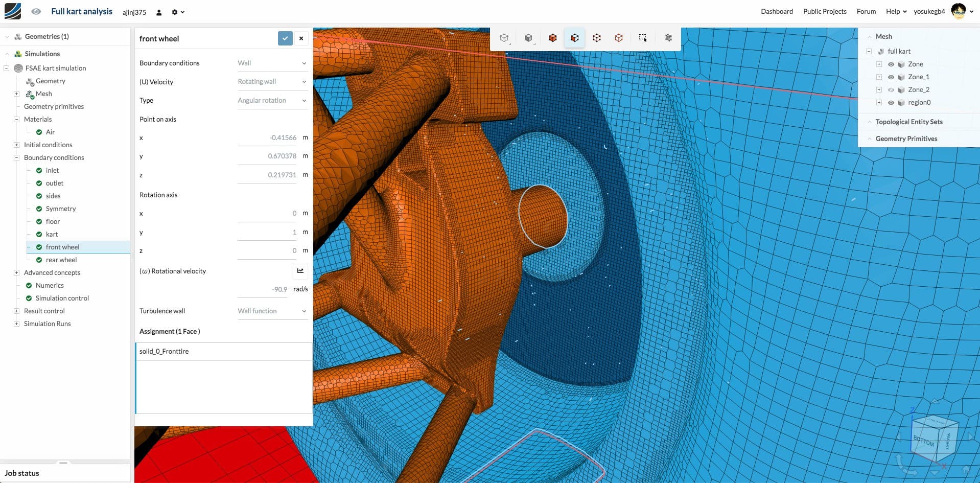Go to Dashboard
Image resolution: width=980 pixels, height=483 pixels.
point(777,11)
